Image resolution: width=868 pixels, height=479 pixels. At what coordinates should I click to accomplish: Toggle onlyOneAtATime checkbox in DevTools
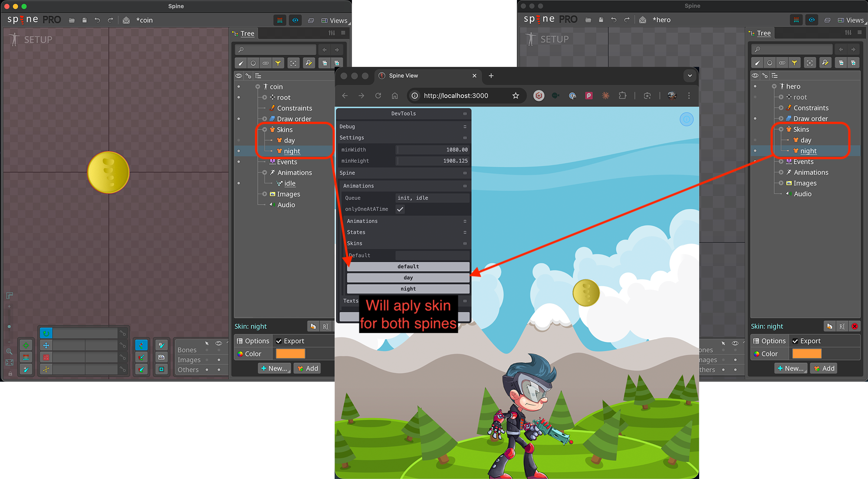pos(400,209)
